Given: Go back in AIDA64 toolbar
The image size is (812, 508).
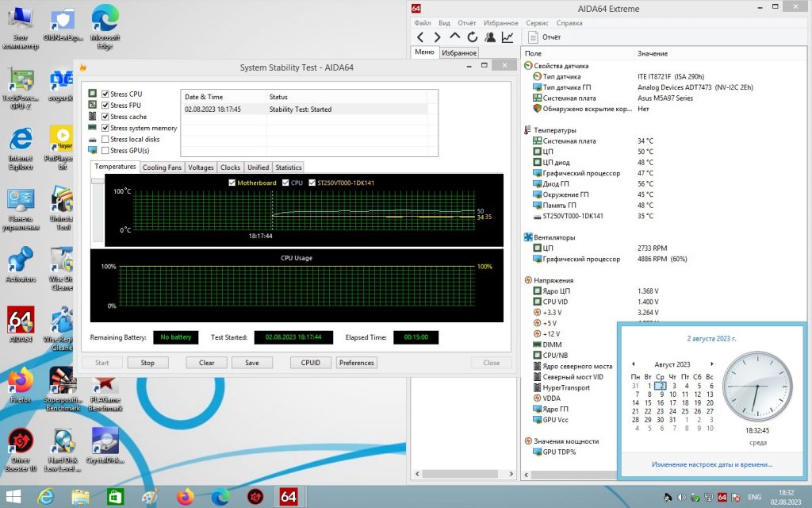Looking at the screenshot, I should pyautogui.click(x=420, y=37).
